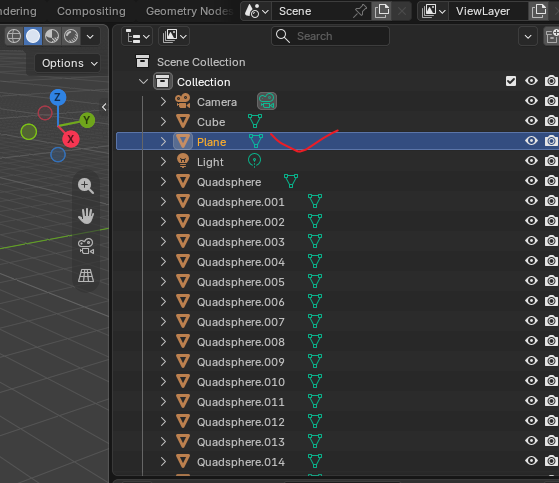Viewport: 559px width, 483px height.
Task: Switch to material preview shading mode
Action: pyautogui.click(x=52, y=36)
